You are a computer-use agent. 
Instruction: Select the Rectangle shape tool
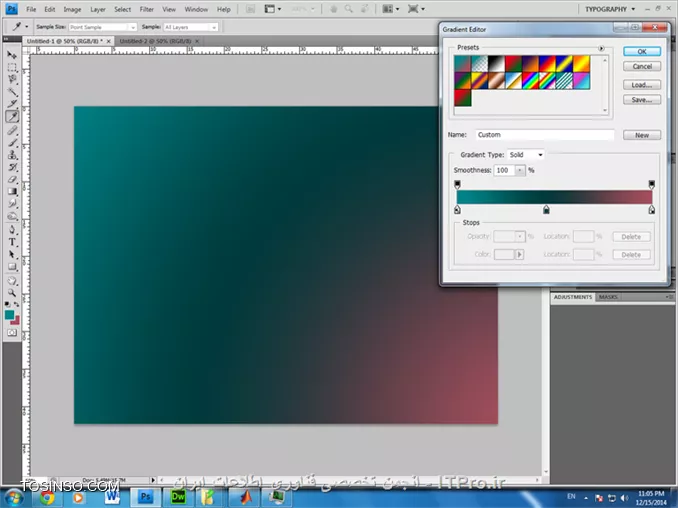pos(12,267)
